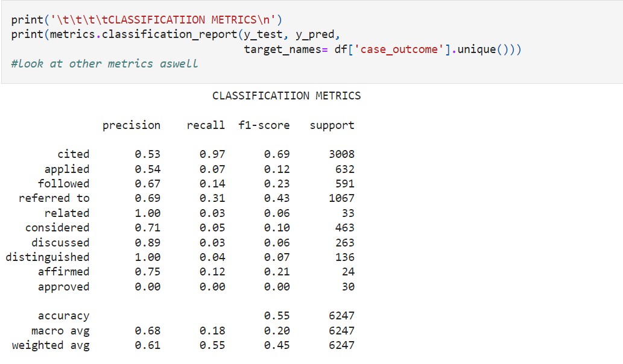Click the 'weighted avg' row label
The image size is (623, 364).
tap(51, 345)
